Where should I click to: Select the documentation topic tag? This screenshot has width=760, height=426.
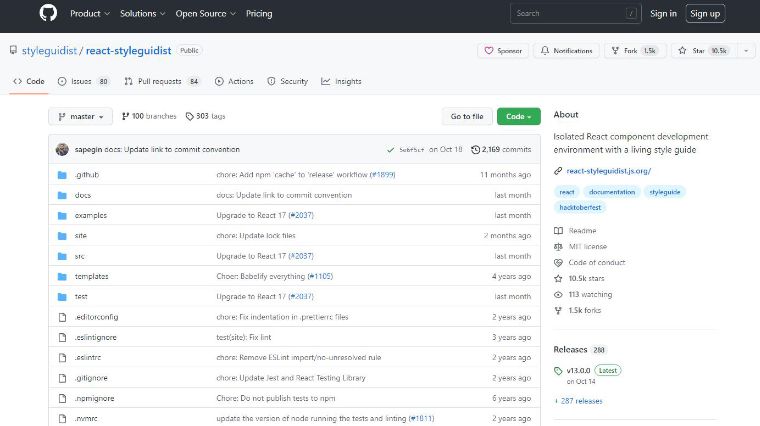(x=612, y=192)
